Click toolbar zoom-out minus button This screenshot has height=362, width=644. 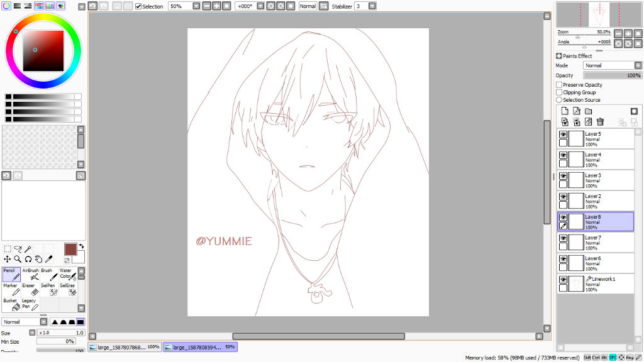coord(206,6)
